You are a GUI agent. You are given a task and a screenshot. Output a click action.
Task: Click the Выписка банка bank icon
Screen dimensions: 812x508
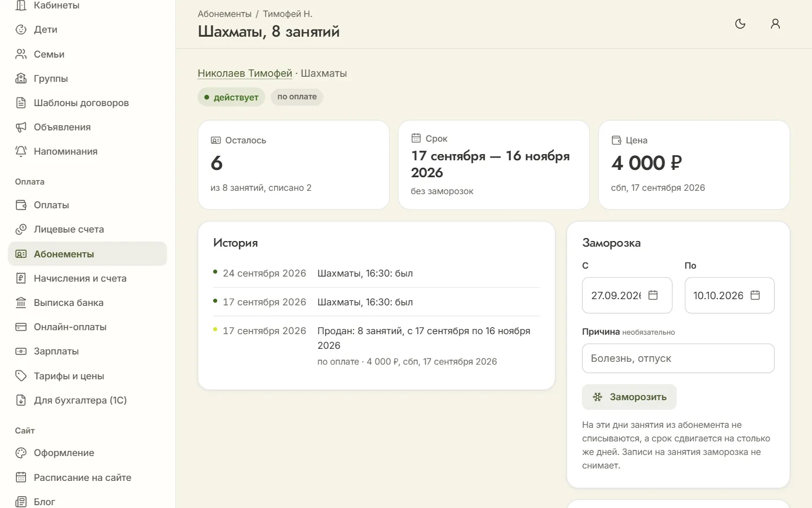point(21,303)
